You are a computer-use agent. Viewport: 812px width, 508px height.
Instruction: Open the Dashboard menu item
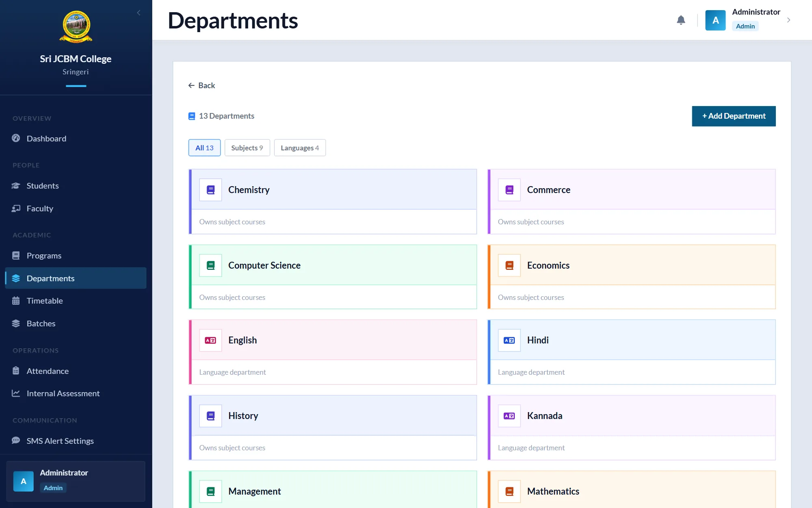[x=76, y=139]
